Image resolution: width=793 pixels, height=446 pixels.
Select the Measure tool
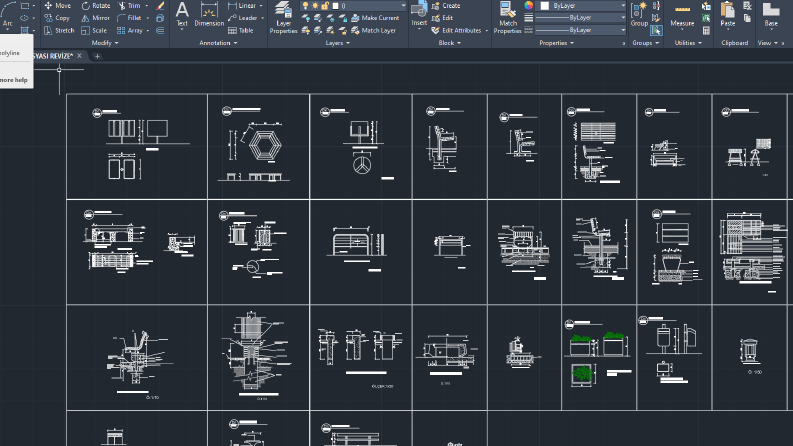(x=682, y=15)
